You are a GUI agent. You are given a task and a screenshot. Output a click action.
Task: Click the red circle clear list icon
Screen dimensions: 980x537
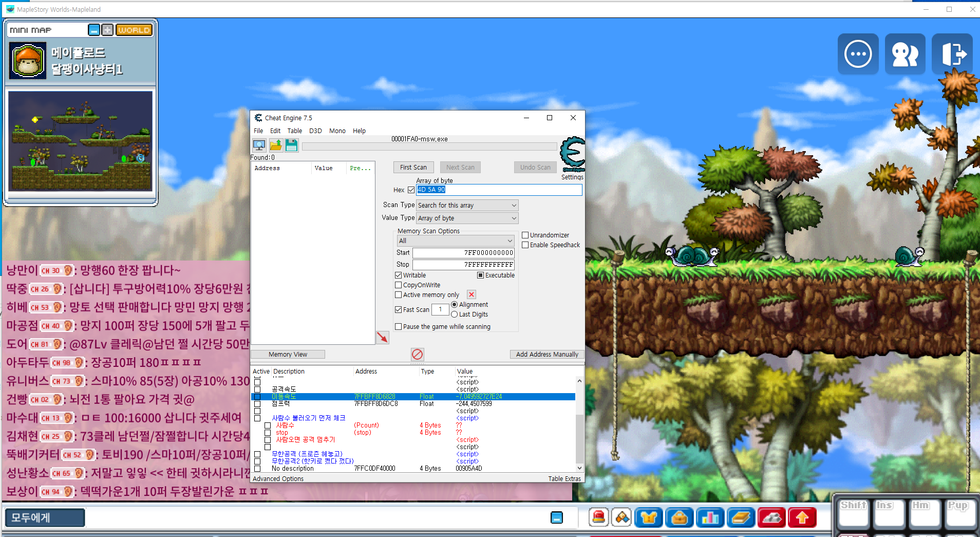tap(417, 354)
